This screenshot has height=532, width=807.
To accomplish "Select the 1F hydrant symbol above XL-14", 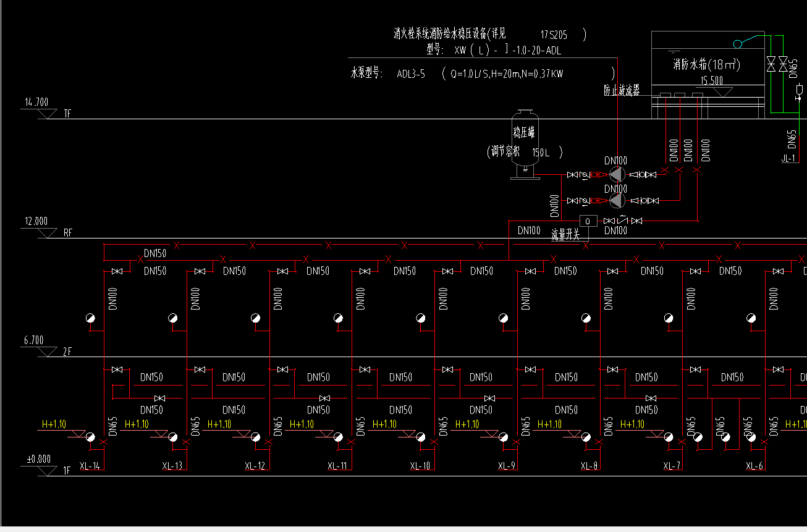I will point(90,437).
